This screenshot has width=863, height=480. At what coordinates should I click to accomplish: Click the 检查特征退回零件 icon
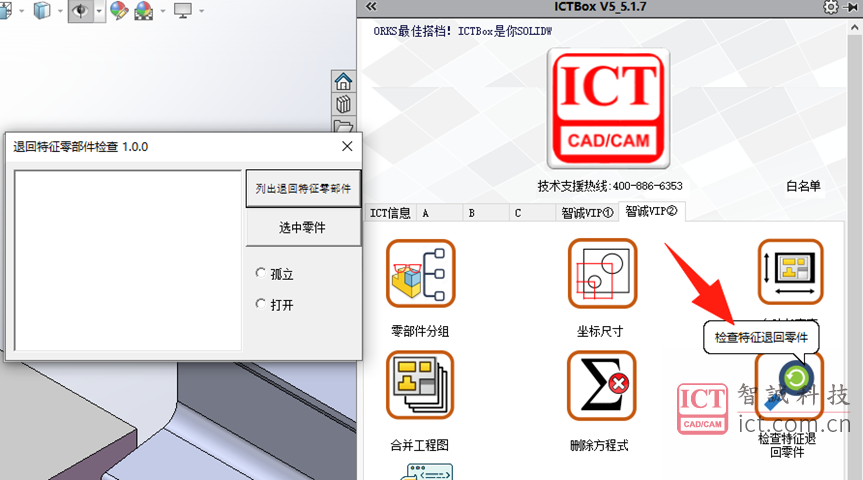point(791,385)
